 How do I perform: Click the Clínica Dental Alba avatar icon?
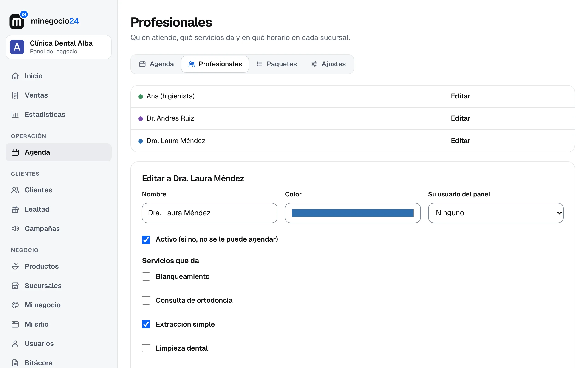pyautogui.click(x=17, y=47)
